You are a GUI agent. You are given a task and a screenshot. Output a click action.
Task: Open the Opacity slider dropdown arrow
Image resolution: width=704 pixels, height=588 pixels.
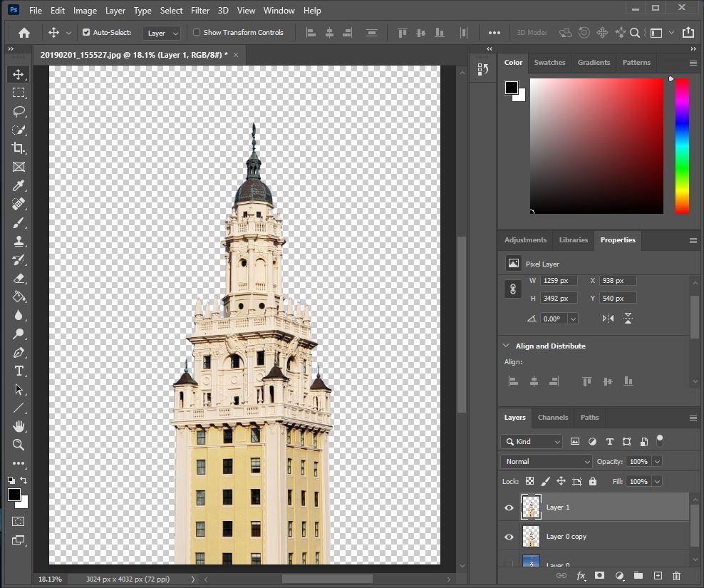coord(657,462)
